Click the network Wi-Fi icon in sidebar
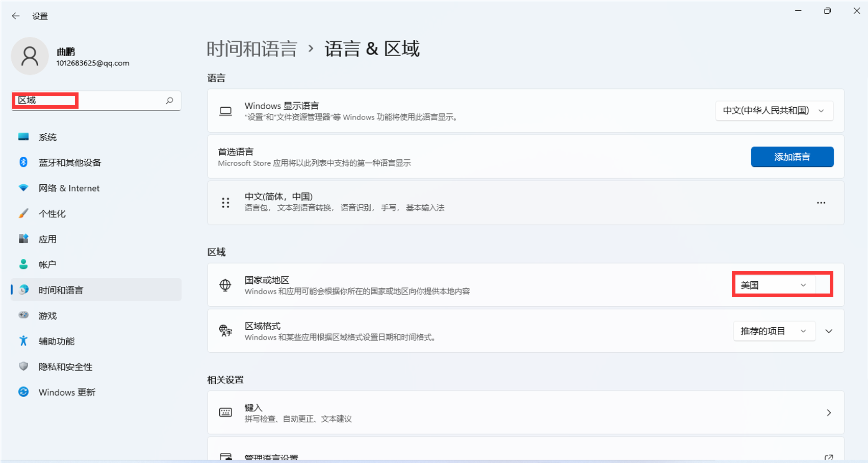The image size is (868, 463). 23,188
